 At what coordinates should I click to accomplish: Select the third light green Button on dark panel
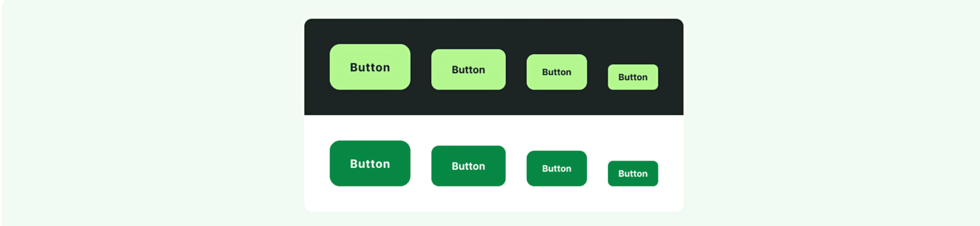coord(557,72)
